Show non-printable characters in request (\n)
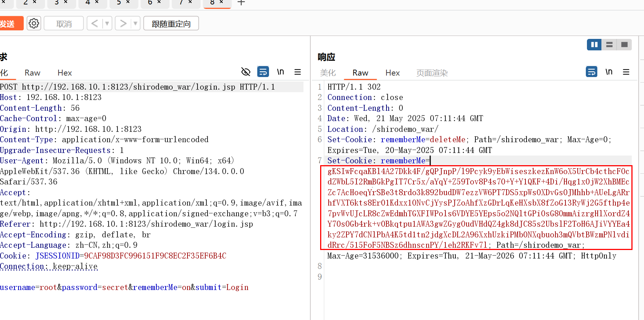644x320 pixels. click(x=280, y=72)
